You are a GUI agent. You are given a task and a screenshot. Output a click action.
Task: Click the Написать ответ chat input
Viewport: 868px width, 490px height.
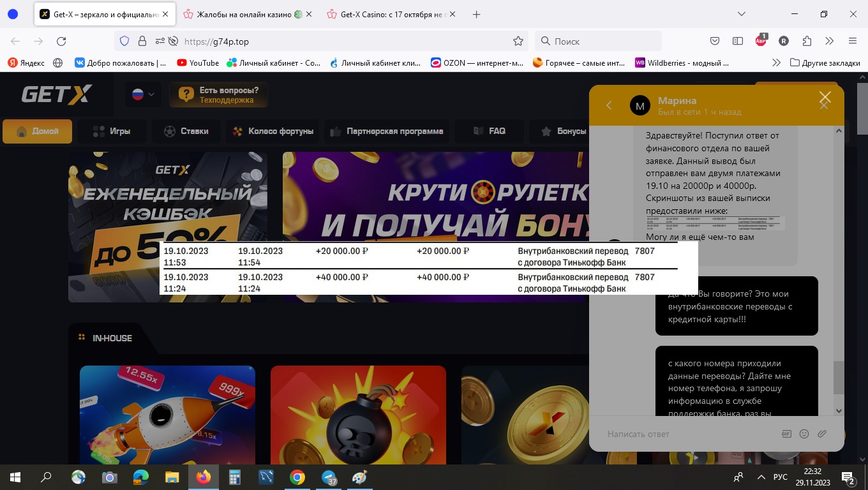tap(689, 434)
